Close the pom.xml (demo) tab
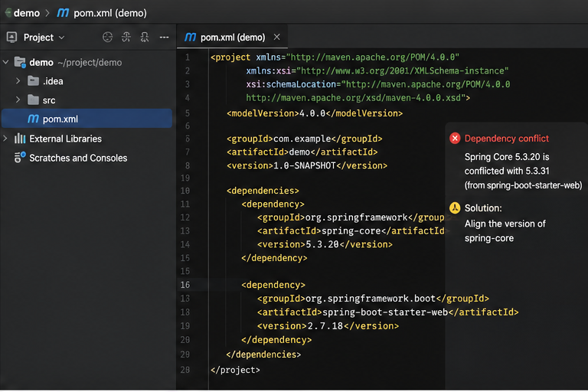The height and width of the screenshot is (392, 588). pos(276,38)
